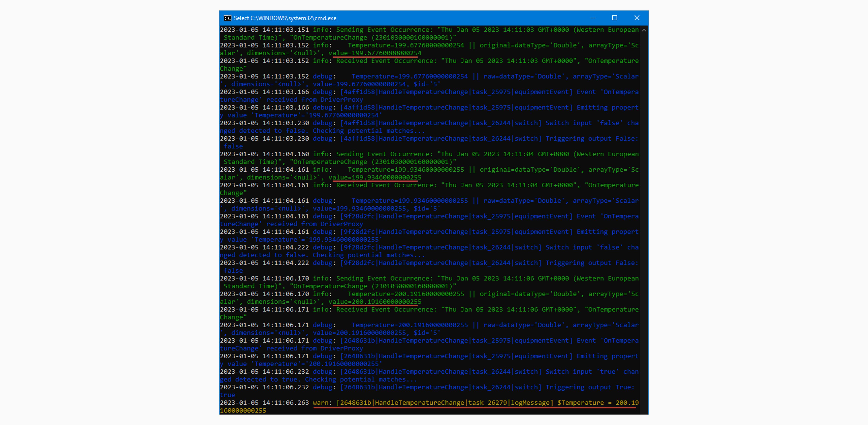Click the 14:11:03.151 timestamp on first line
This screenshot has width=868, height=425.
[x=286, y=30]
